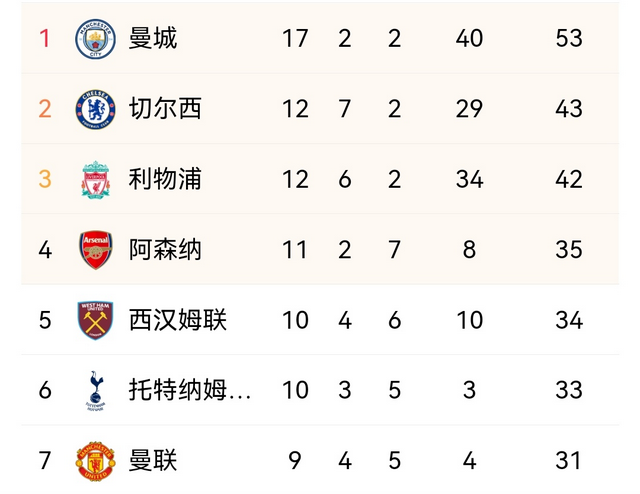Viewport: 640px width, 494px height.
Task: Select the 利物浦 team name
Action: [x=165, y=179]
